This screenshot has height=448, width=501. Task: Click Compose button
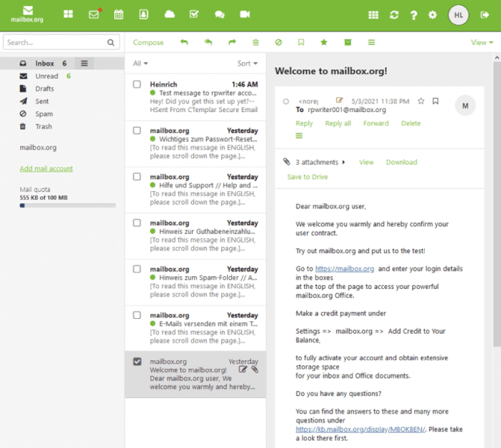tap(149, 43)
